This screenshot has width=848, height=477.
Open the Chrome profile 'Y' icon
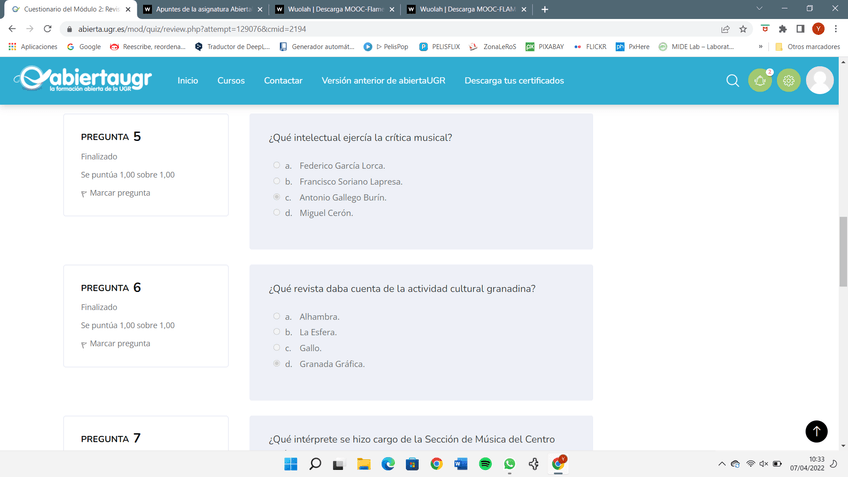tap(818, 29)
